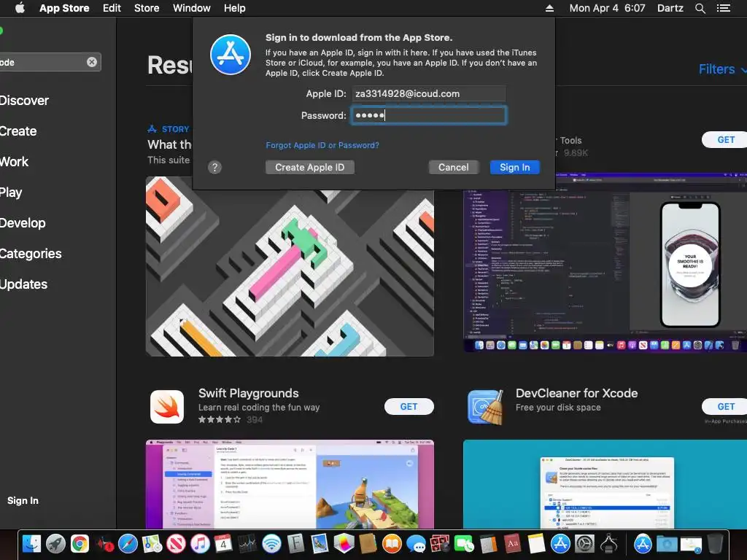Open the Xcode screenshot thumbnail
Image resolution: width=747 pixels, height=560 pixels.
click(x=605, y=262)
